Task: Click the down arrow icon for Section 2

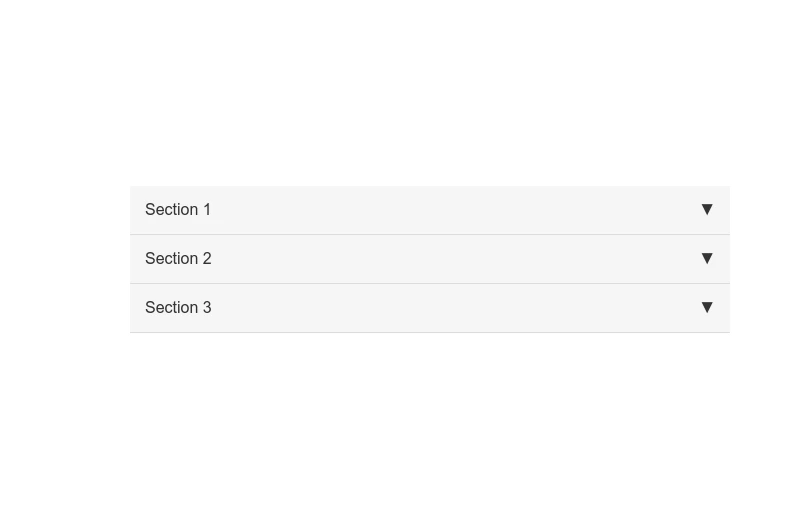Action: 707,258
